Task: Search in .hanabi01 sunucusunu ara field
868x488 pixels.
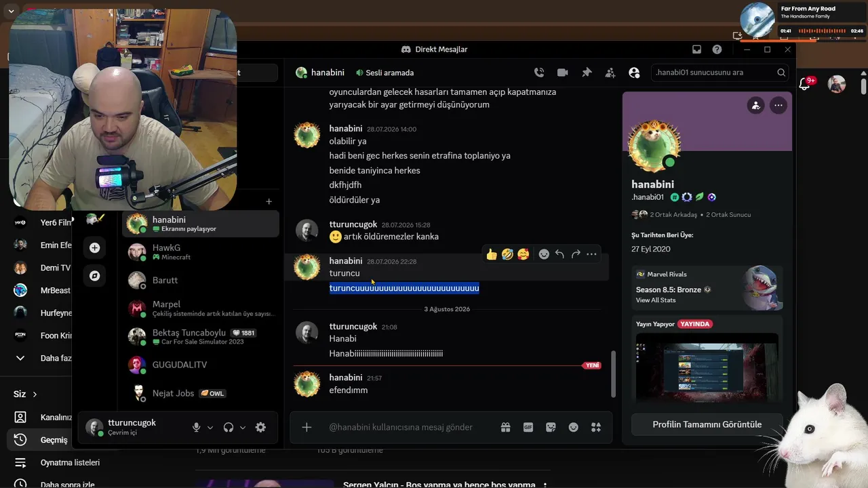Action: click(720, 73)
